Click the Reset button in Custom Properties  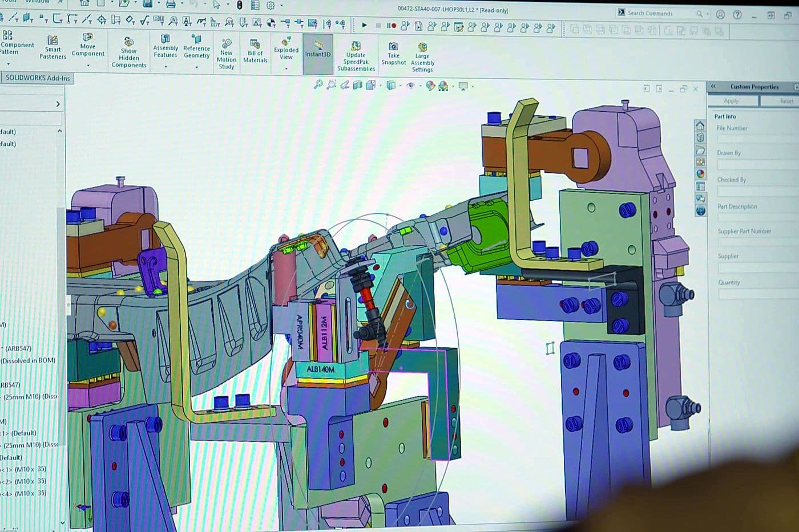786,101
